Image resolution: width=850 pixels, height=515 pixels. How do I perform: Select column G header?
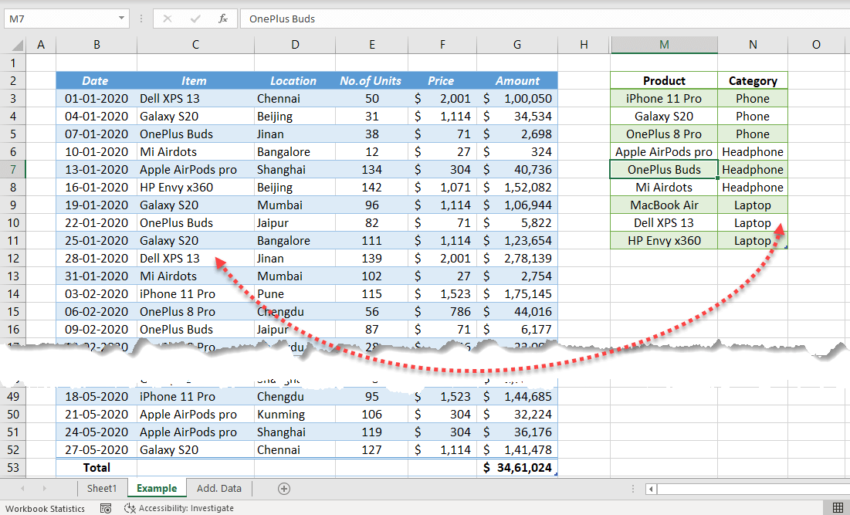pyautogui.click(x=517, y=45)
